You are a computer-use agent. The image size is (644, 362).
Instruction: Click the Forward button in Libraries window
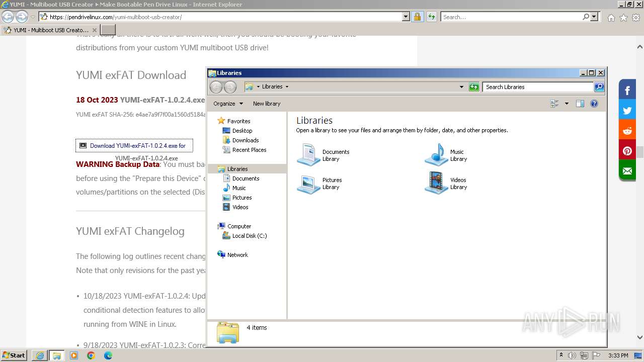click(230, 87)
